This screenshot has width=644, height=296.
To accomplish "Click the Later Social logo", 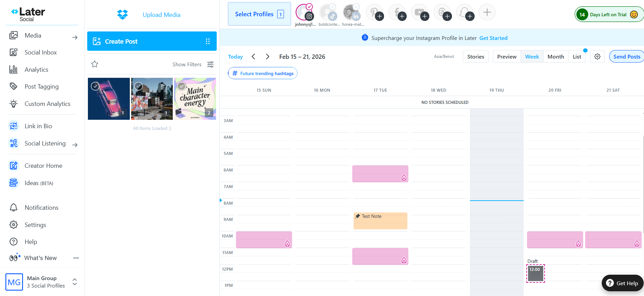I will click(x=28, y=14).
